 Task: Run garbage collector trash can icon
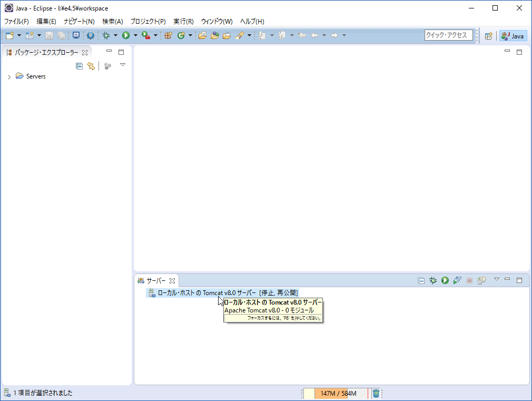(376, 394)
